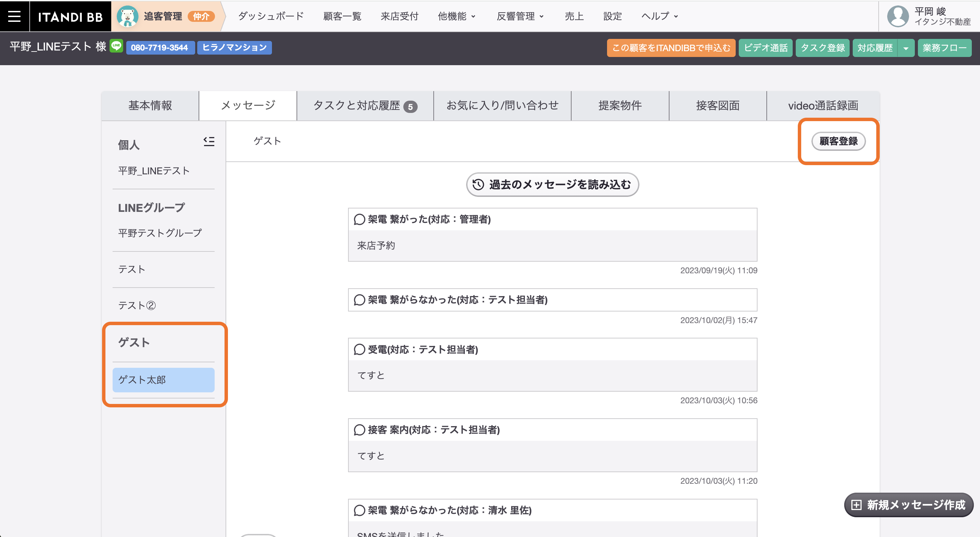Click the 個人 section heading

point(129,145)
